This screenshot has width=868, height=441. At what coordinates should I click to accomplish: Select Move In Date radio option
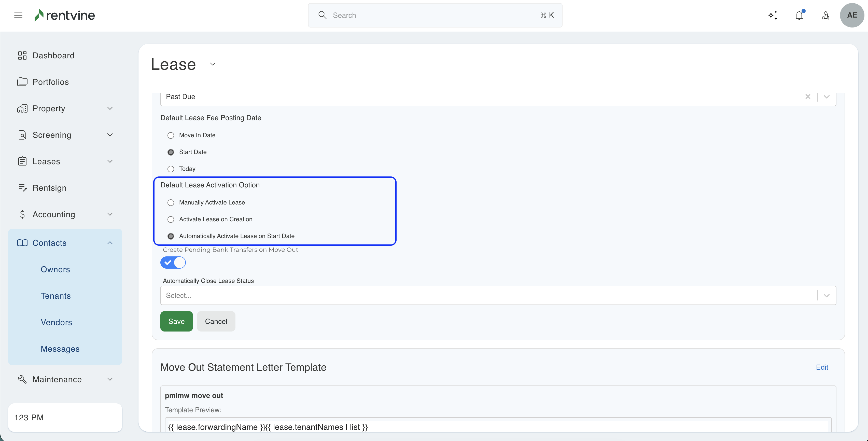pyautogui.click(x=171, y=135)
